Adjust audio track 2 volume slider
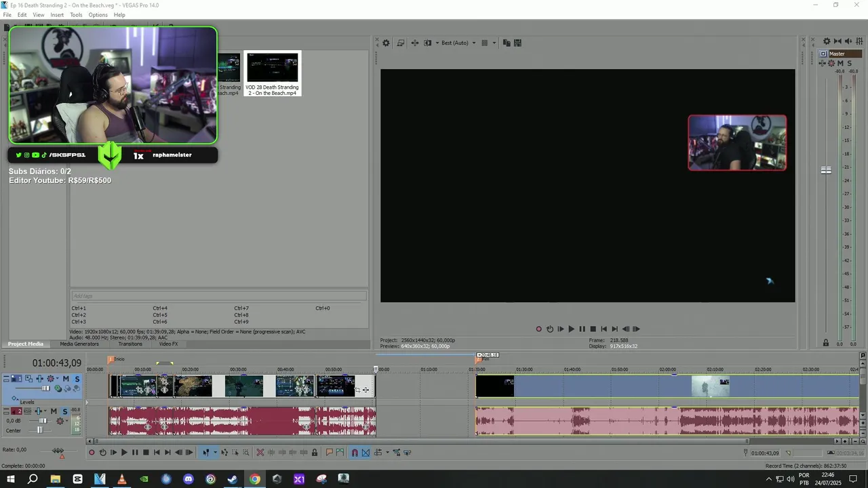This screenshot has height=488, width=868. point(43,421)
